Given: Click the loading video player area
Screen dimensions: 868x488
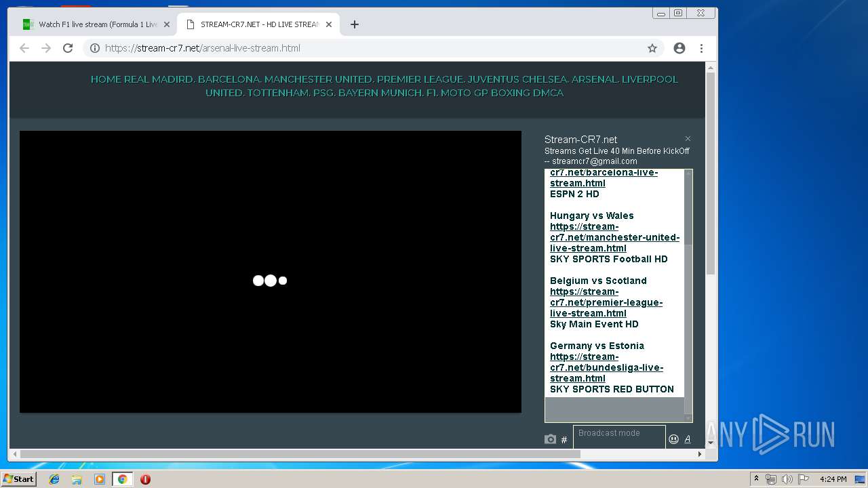Looking at the screenshot, I should pyautogui.click(x=271, y=272).
